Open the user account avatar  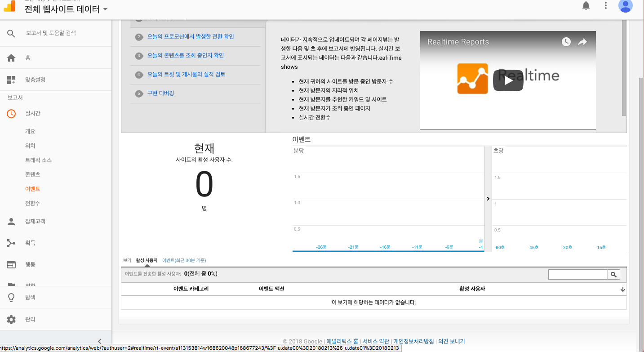(625, 5)
